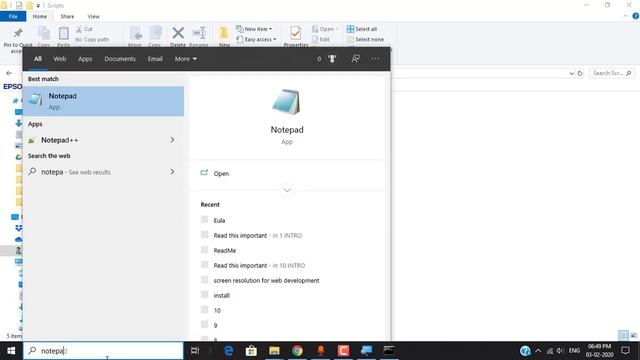Switch to the Apps search tab

(85, 59)
